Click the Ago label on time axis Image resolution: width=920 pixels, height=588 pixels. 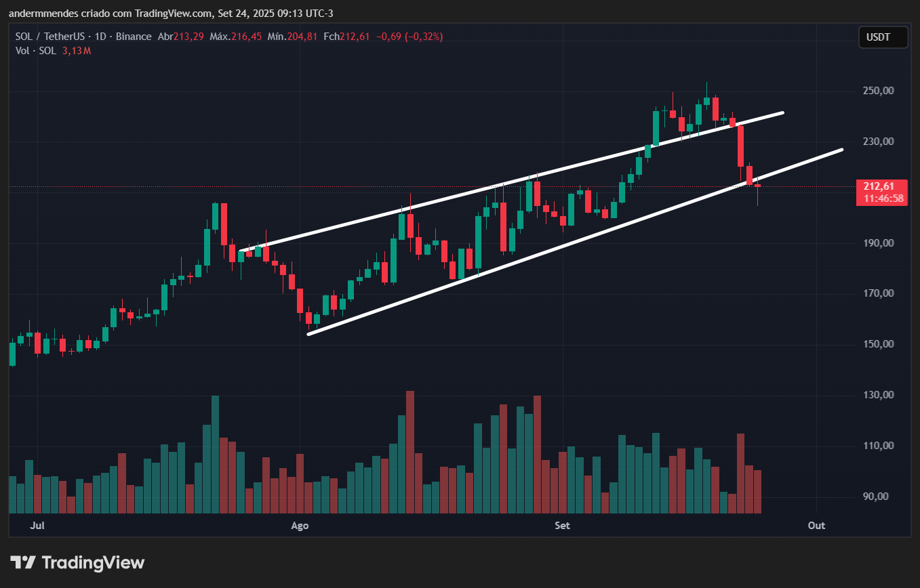299,526
